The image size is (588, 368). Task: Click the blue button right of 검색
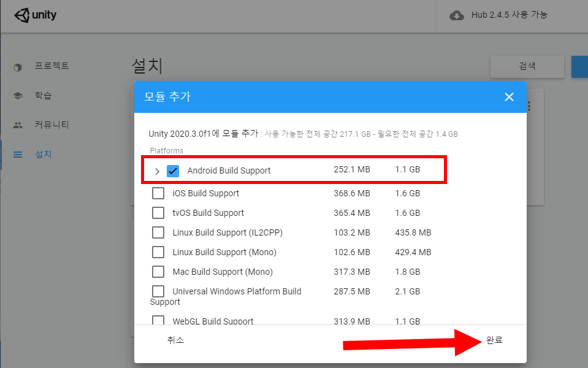(x=580, y=67)
